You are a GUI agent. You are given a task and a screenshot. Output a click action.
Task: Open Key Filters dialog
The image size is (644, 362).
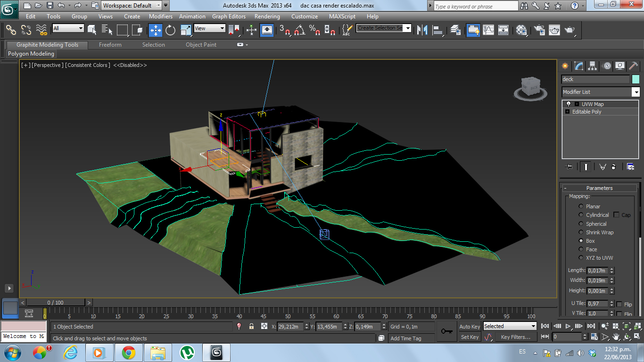[515, 337]
